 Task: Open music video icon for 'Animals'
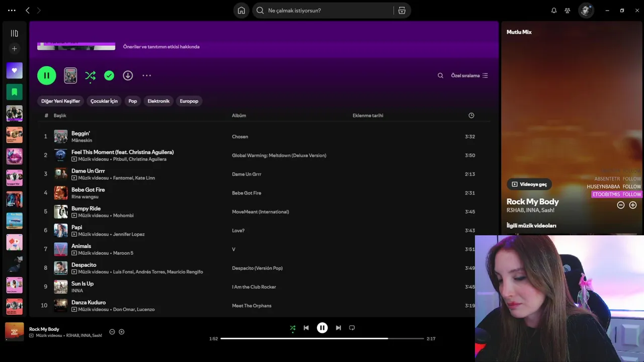coord(74,253)
